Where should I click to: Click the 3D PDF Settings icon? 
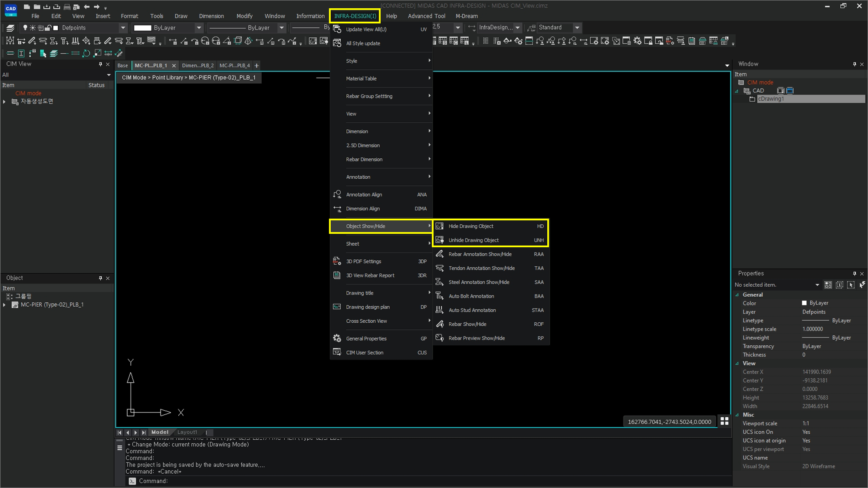[337, 261]
